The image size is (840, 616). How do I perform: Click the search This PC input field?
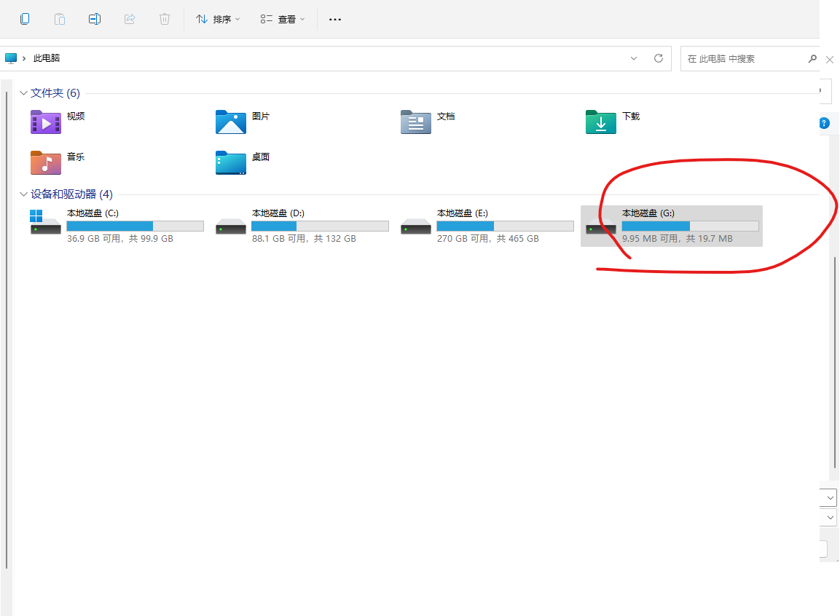[x=743, y=58]
